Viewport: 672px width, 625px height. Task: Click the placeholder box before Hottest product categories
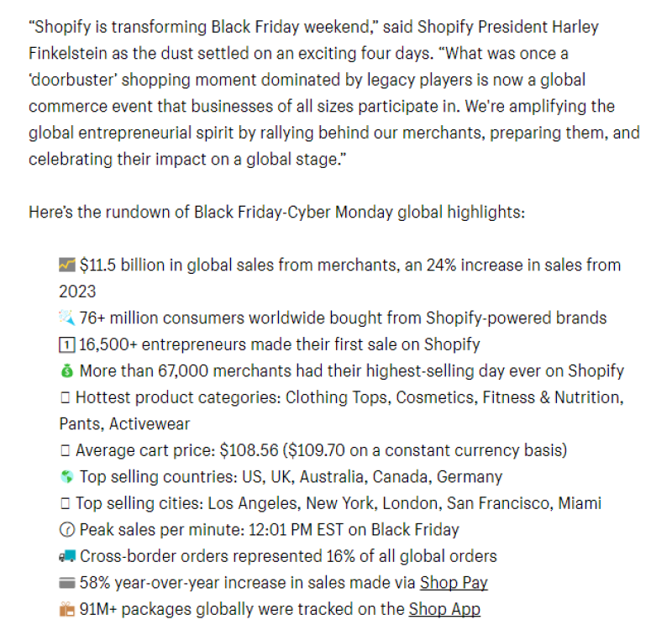[65, 397]
